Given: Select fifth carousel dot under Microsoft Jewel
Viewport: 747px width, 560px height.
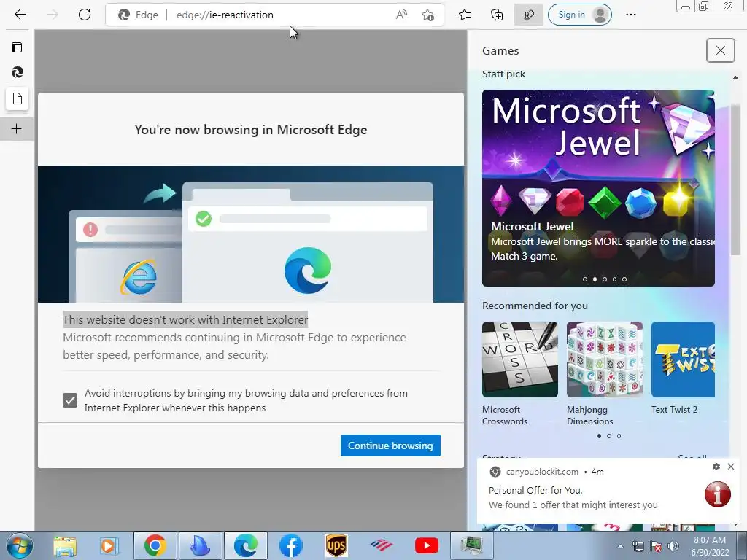Looking at the screenshot, I should [x=624, y=279].
